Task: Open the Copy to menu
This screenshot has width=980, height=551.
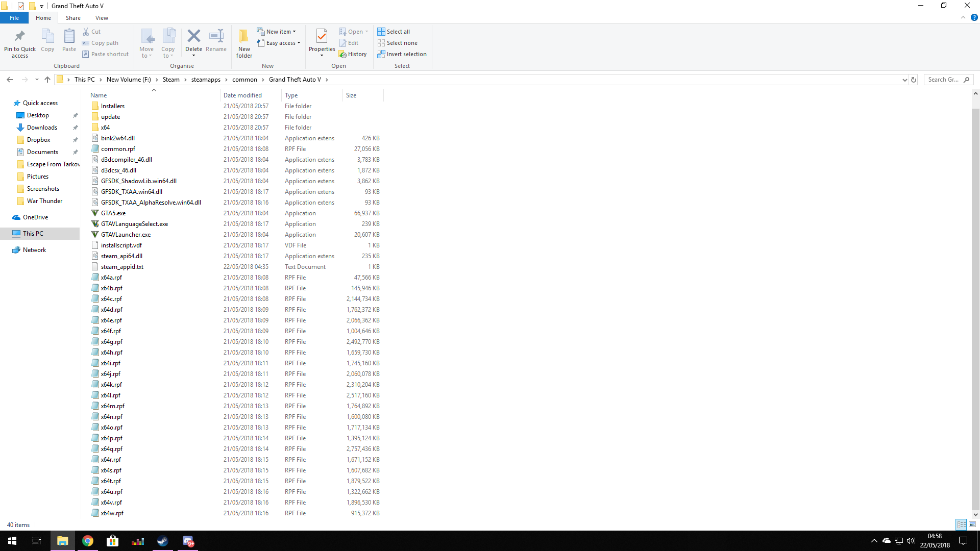Action: pos(168,43)
